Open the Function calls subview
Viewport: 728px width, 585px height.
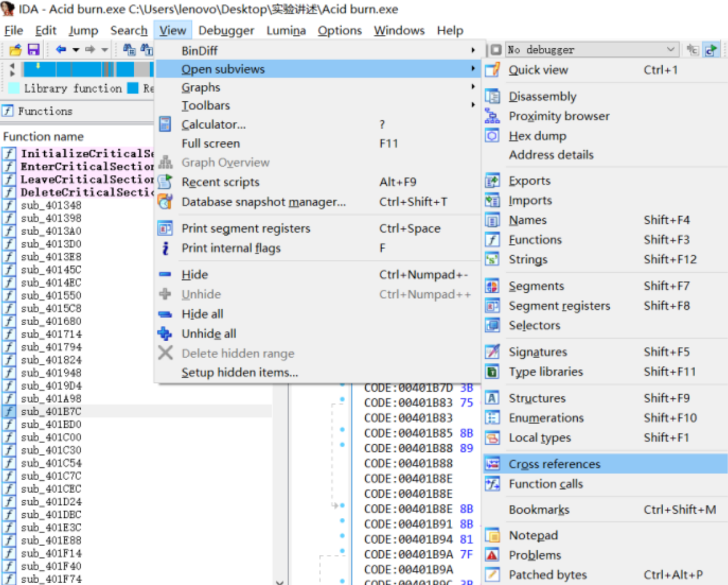point(605,484)
